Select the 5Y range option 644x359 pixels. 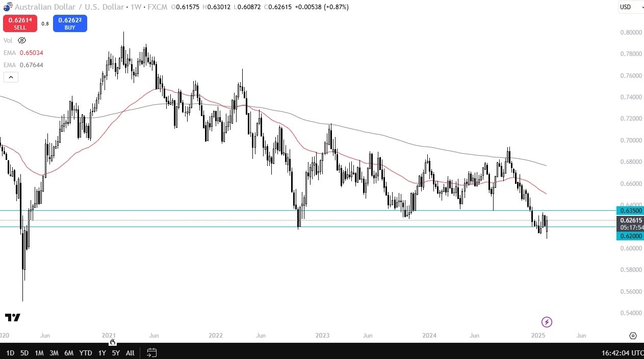(116, 352)
